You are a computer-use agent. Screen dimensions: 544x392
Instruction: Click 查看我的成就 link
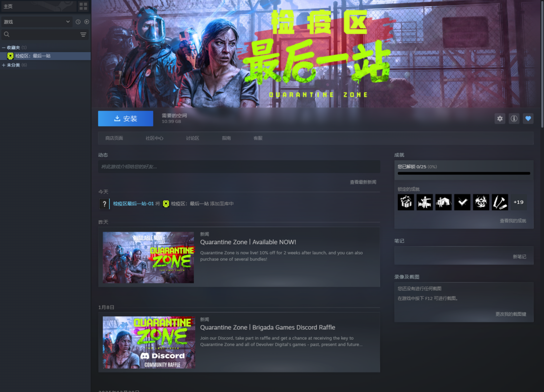click(513, 221)
